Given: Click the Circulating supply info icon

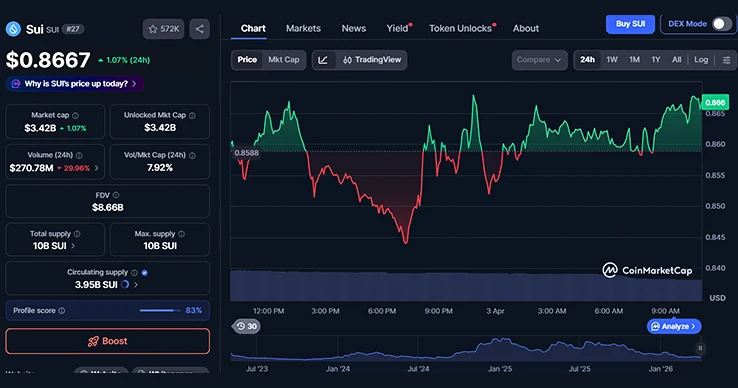Looking at the screenshot, I should (x=134, y=273).
